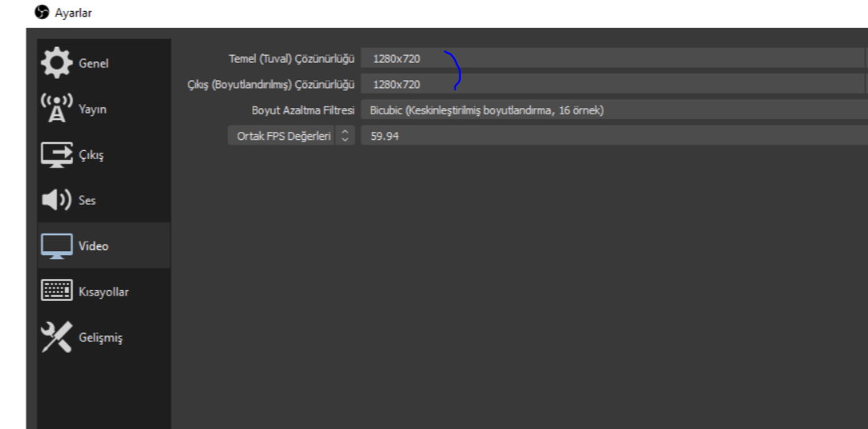Screen dimensions: 868x429
Task: Open Çıkış (Boyutlandırılmış) Çözünürlüğü combo box
Action: pyautogui.click(x=614, y=84)
